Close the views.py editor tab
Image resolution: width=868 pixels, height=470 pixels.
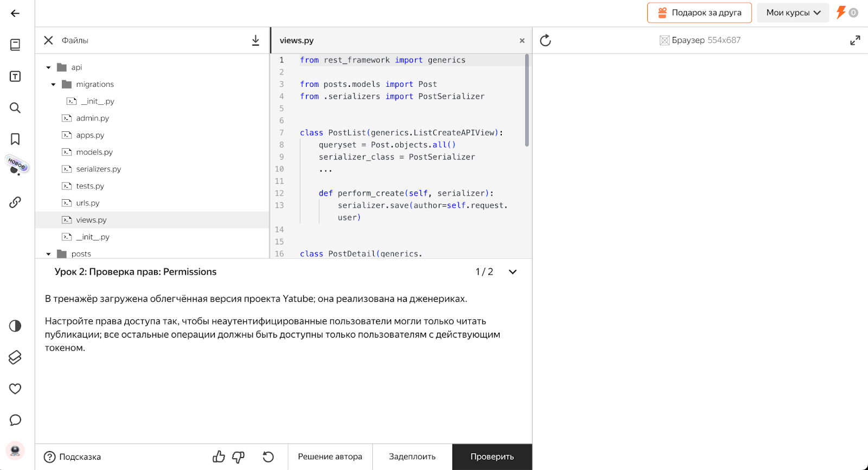[522, 41]
